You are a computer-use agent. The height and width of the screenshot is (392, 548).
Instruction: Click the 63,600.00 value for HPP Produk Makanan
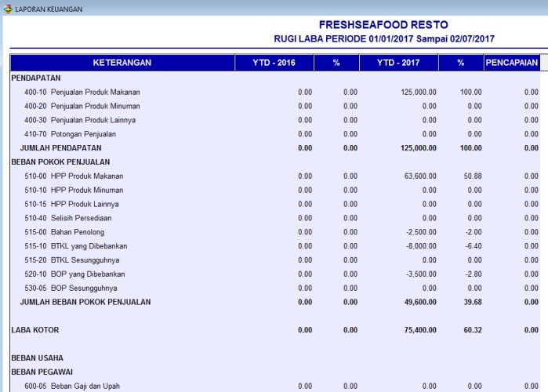click(420, 176)
